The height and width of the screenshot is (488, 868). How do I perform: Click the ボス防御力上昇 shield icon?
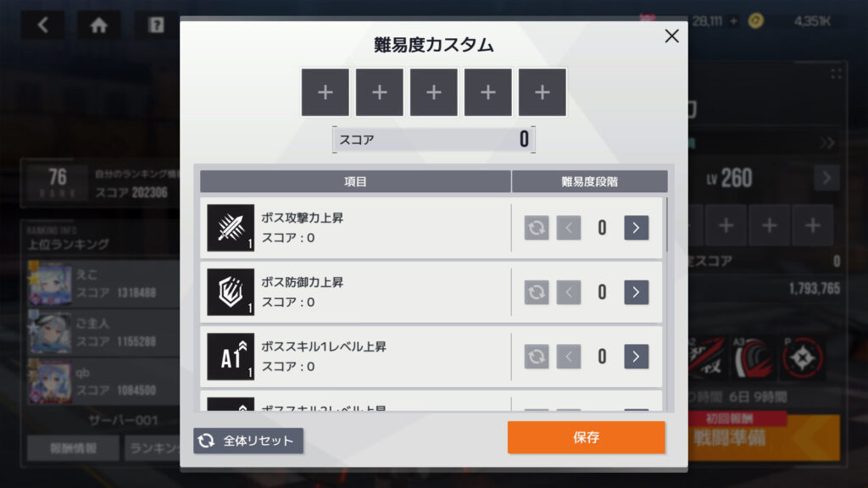pos(231,292)
